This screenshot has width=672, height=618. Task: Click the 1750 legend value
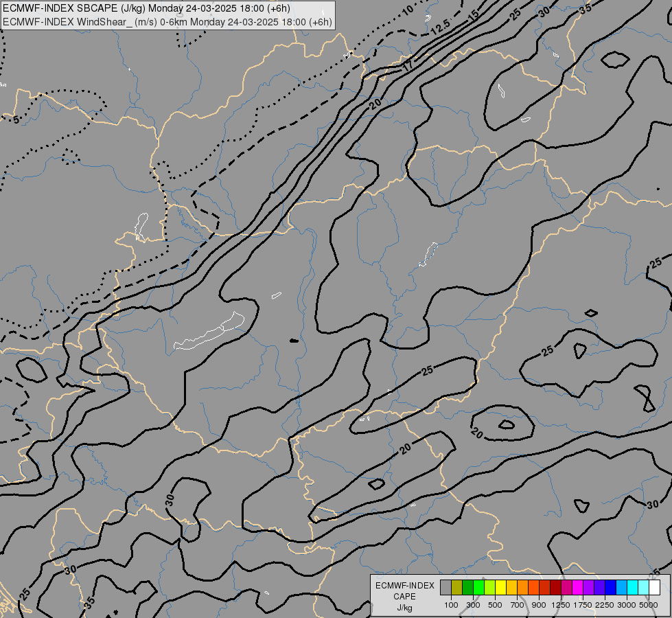click(x=583, y=605)
